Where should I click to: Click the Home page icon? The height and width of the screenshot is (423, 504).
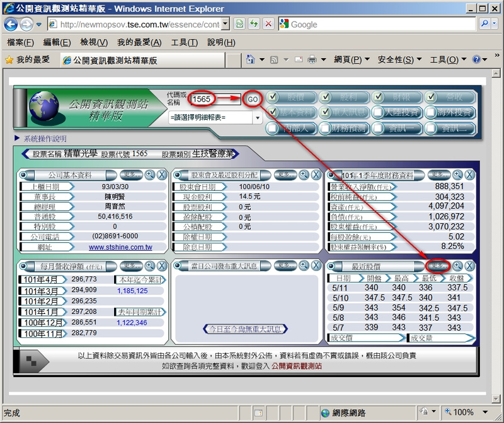coord(250,59)
